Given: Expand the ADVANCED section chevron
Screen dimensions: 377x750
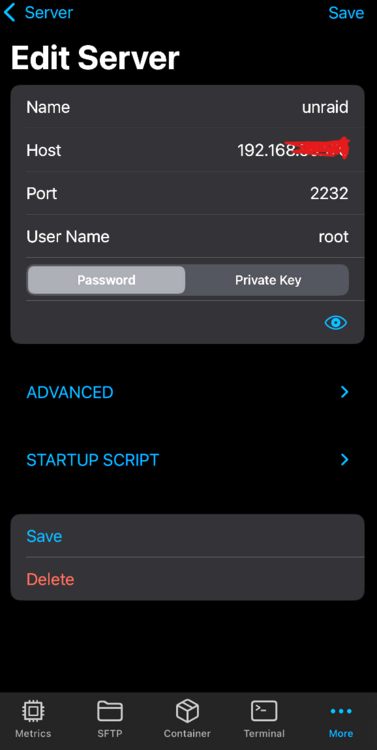Looking at the screenshot, I should point(344,392).
